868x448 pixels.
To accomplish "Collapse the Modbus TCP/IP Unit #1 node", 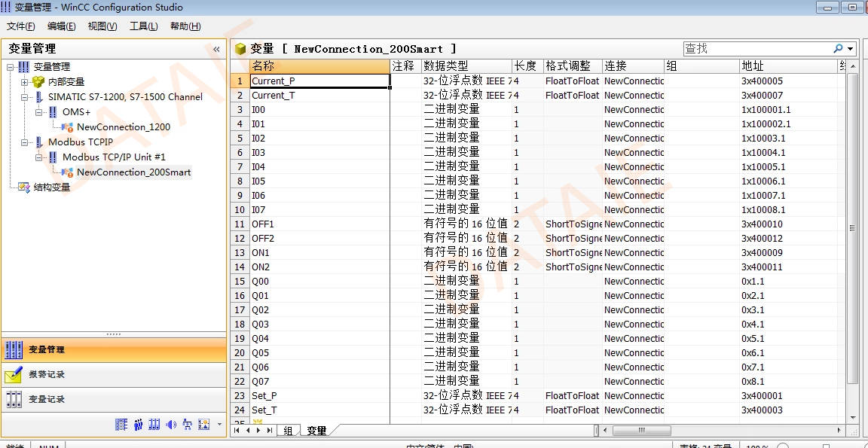I will coord(38,157).
